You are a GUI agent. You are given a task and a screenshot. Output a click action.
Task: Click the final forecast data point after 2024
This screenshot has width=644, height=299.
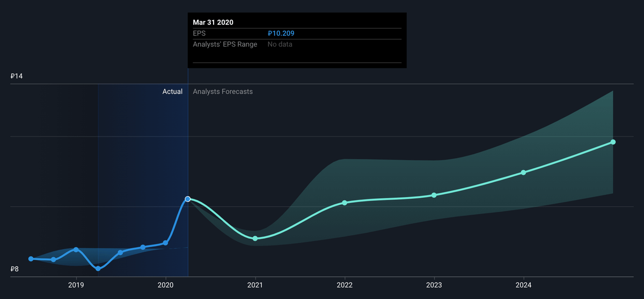click(x=613, y=142)
